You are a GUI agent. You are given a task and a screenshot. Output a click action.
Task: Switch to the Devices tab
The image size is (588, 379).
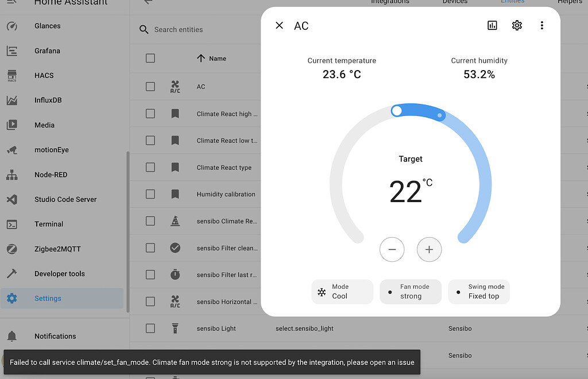point(454,2)
